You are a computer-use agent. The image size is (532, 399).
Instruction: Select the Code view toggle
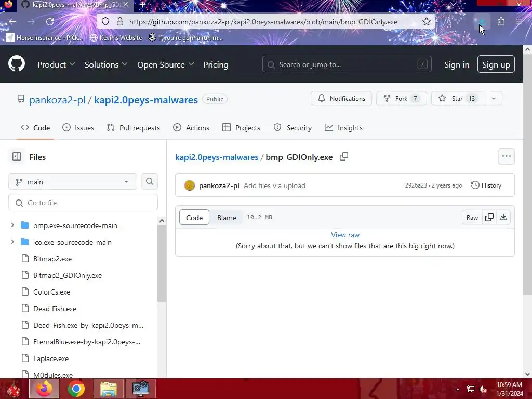(x=194, y=218)
